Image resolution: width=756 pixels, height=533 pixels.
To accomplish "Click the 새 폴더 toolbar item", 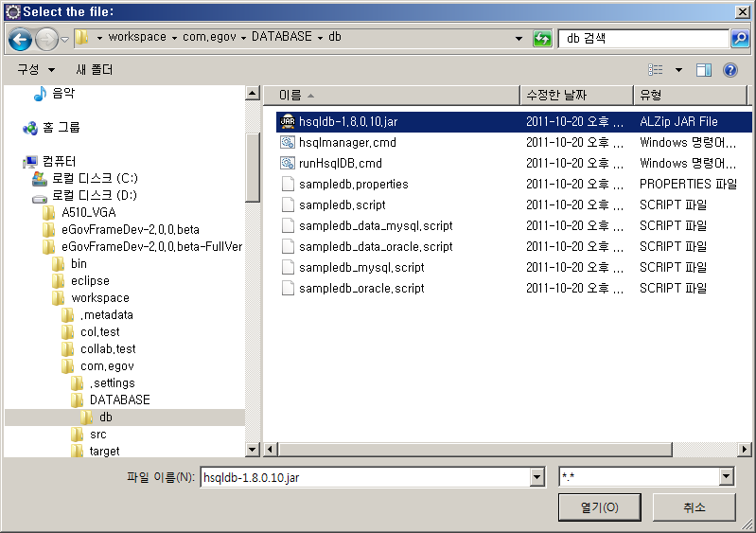I will [95, 70].
